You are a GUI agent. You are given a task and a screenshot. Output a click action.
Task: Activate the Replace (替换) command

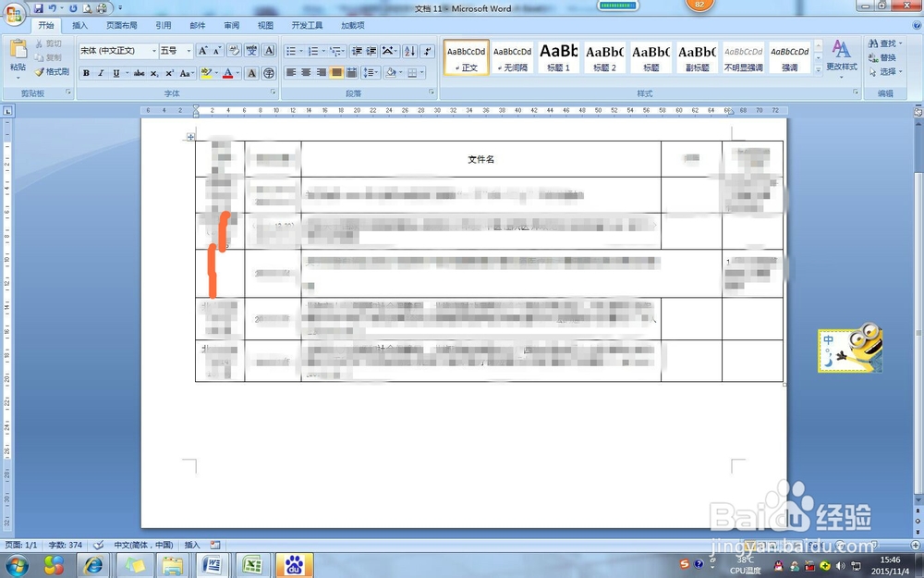[x=881, y=56]
